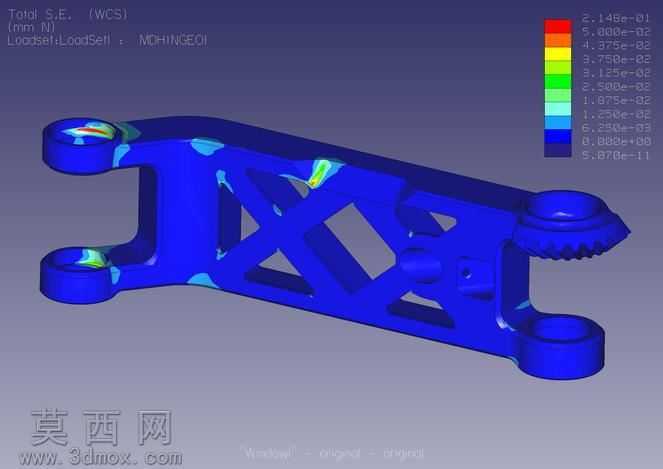Select legend maximum value 2.148e-01

point(616,18)
